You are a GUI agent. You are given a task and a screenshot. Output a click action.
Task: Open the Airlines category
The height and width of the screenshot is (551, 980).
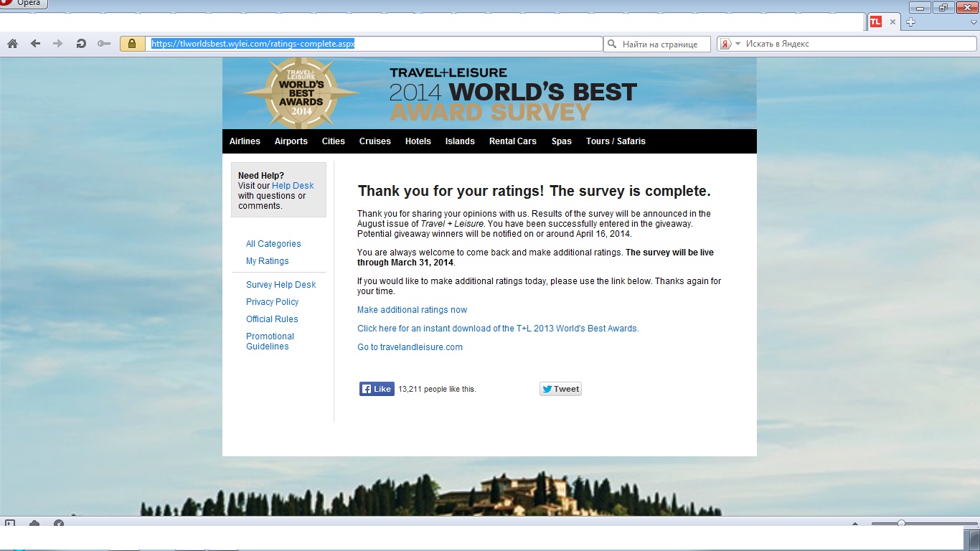(245, 141)
